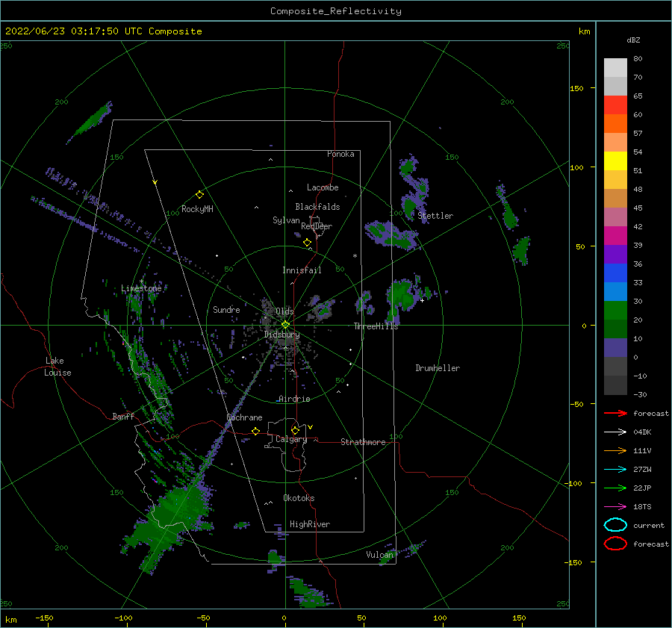
Task: Pick the green 22JP arrow legend icon
Action: tap(615, 488)
